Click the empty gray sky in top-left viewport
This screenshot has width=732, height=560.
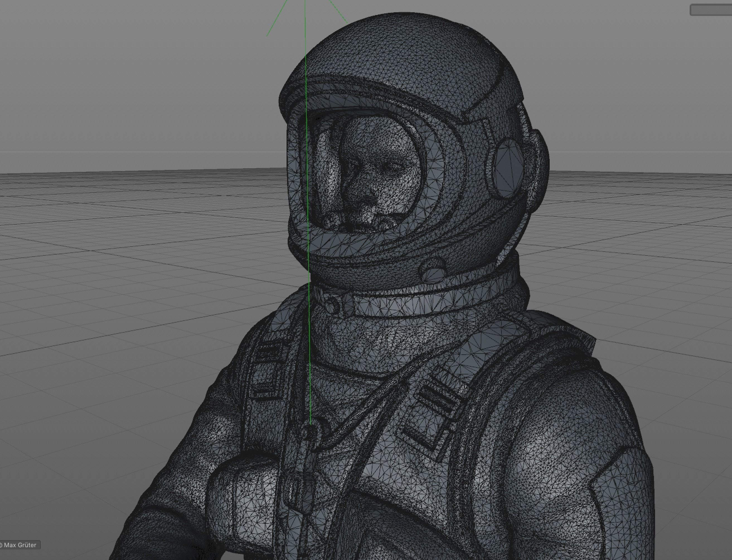point(100,67)
